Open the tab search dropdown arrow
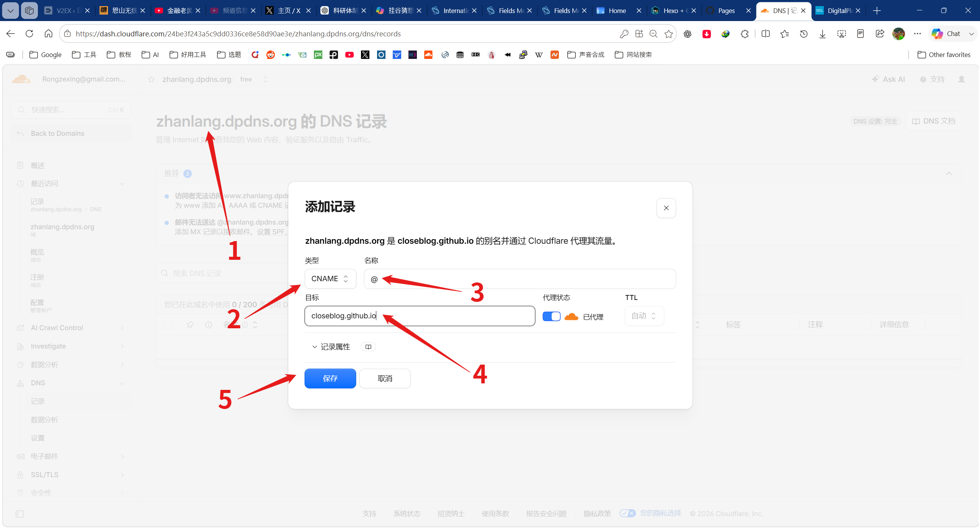980x528 pixels. 11,11
